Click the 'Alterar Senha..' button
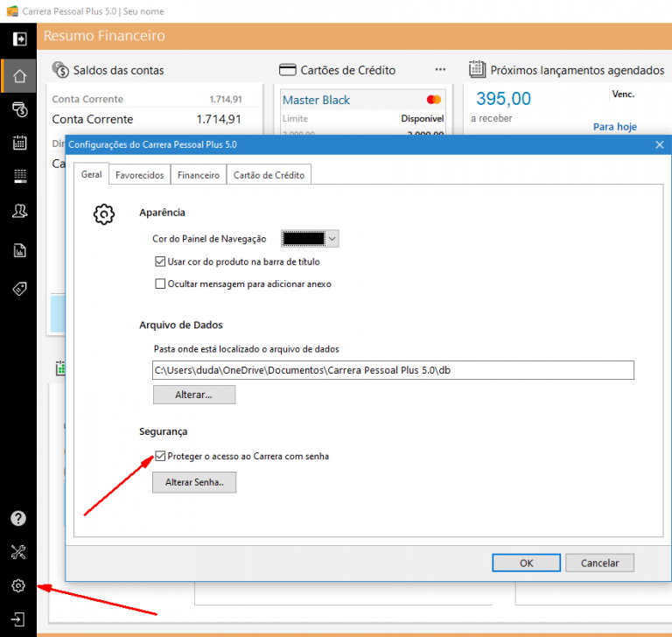Screen dimensions: 672x637 click(194, 482)
